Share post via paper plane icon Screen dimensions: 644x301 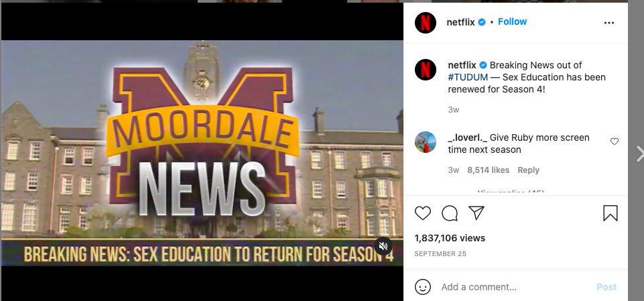tap(476, 213)
